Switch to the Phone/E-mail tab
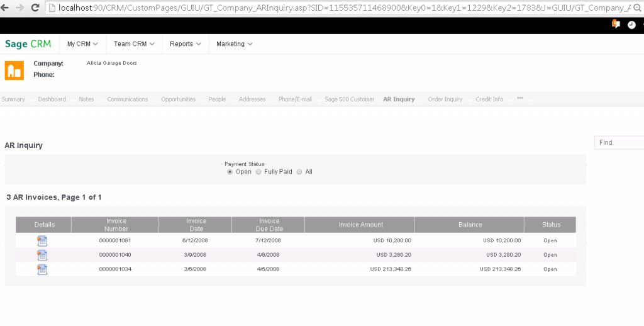Screen dimensions: 644x326 (x=295, y=99)
